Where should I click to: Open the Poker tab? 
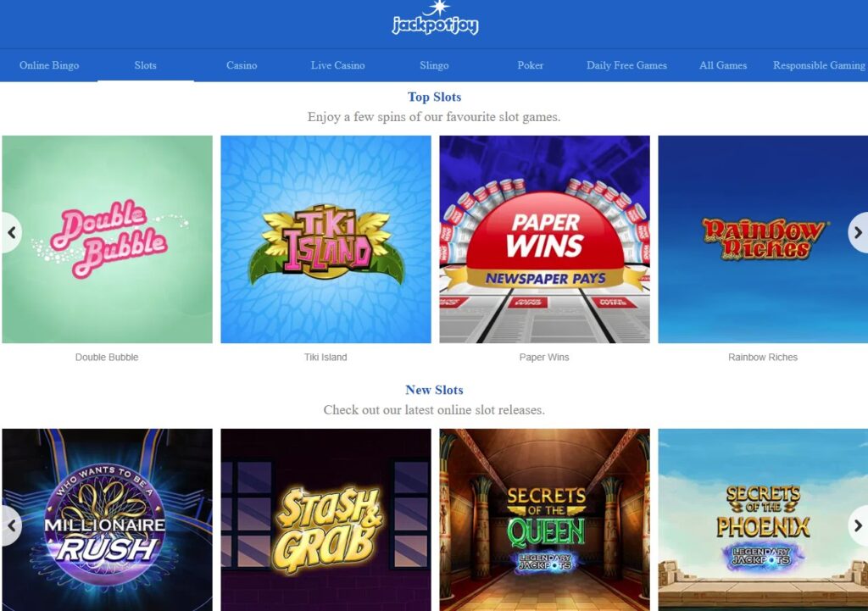[x=531, y=65]
